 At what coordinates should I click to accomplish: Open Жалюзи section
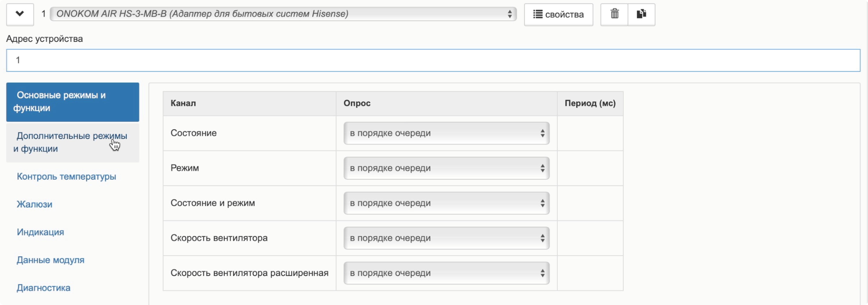pos(34,204)
